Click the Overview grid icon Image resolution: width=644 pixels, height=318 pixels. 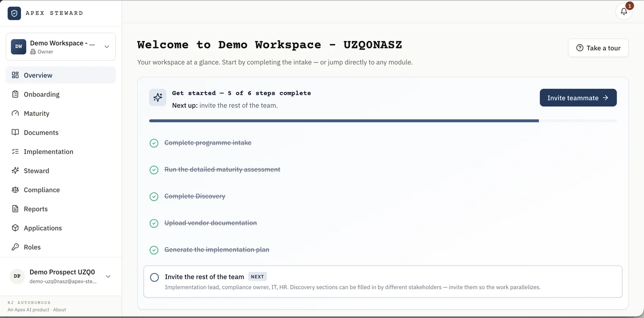[15, 75]
